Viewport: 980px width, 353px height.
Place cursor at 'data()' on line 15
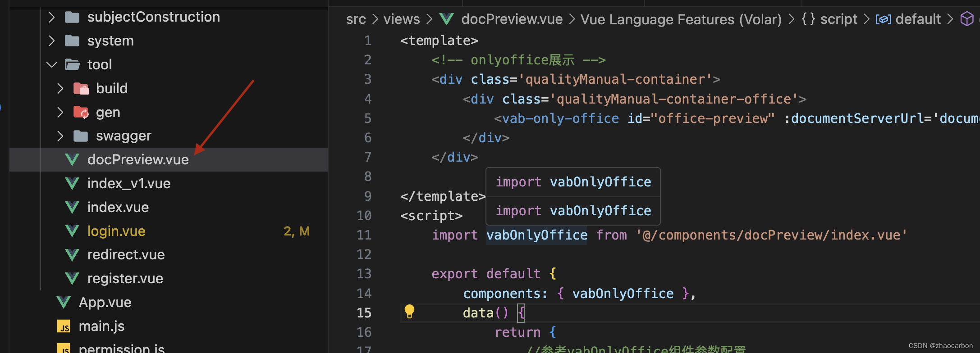click(x=485, y=313)
